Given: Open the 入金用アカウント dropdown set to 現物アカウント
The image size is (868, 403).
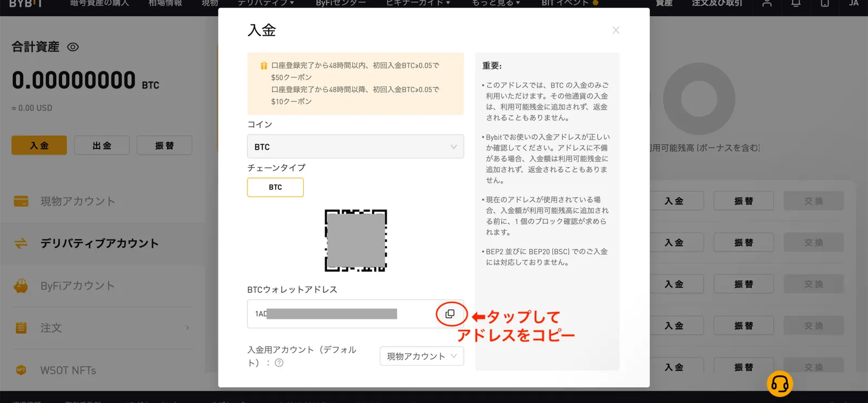Looking at the screenshot, I should click(422, 356).
